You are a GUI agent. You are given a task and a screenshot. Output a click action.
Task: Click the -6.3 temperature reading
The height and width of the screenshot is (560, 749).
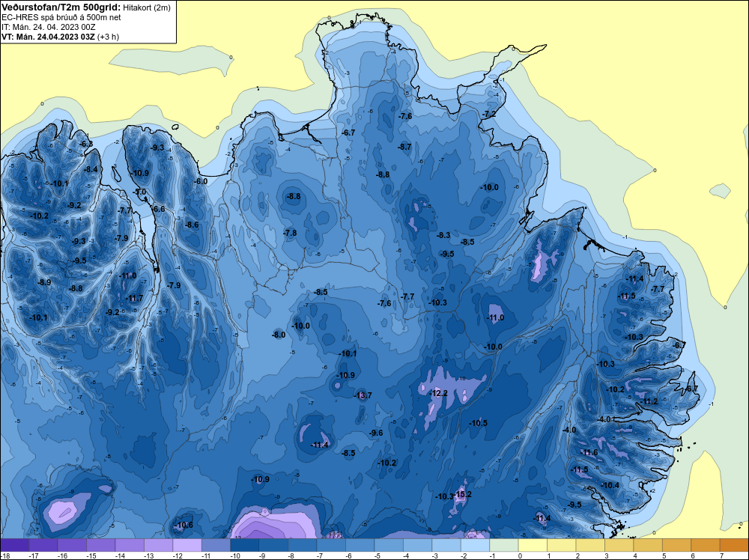coord(86,144)
